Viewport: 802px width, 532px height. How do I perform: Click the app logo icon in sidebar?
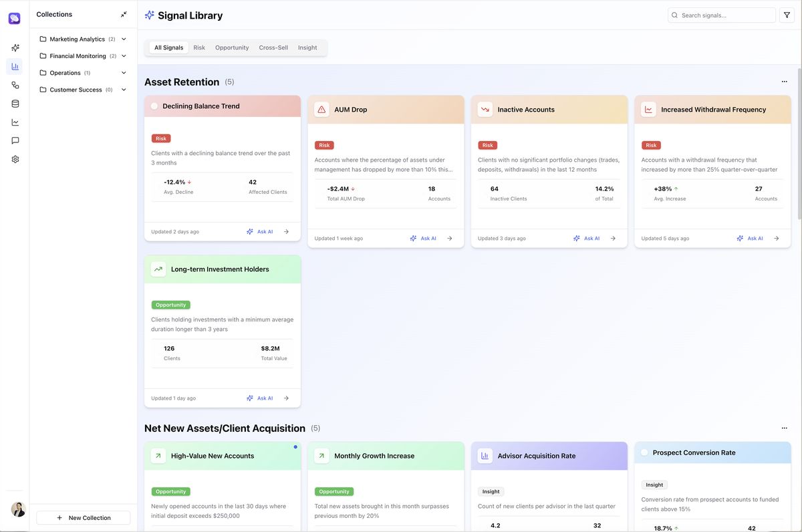pos(15,19)
